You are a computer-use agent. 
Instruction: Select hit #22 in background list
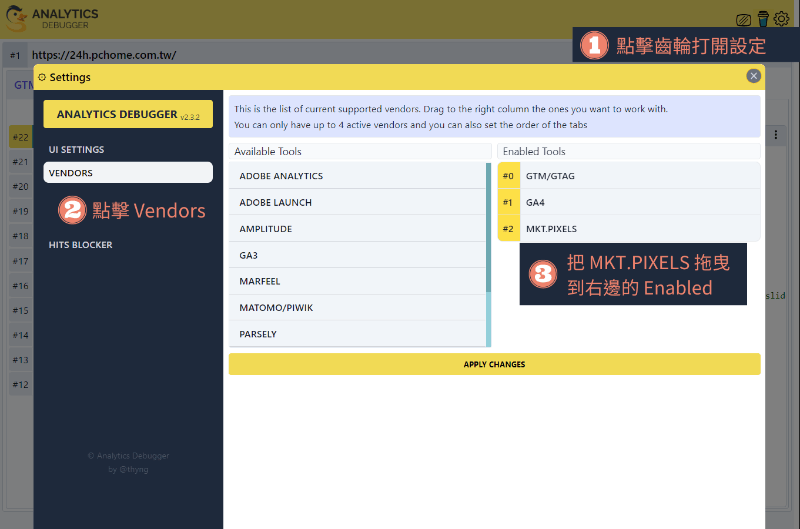click(21, 137)
